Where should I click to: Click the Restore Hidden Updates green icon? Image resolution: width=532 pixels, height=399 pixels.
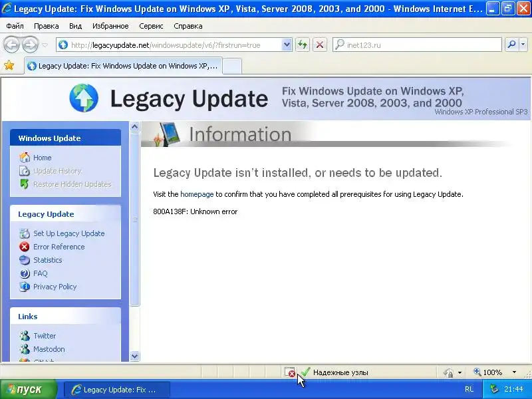[25, 184]
